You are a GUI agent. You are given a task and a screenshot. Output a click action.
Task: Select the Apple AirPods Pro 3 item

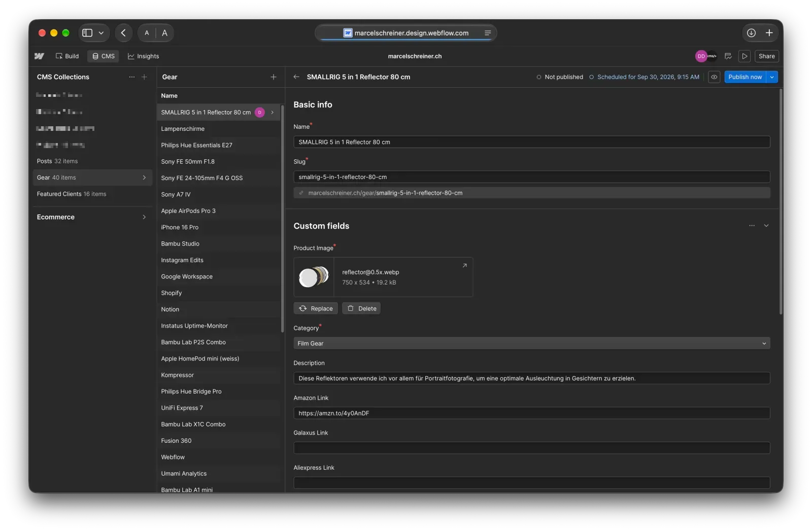(219, 211)
